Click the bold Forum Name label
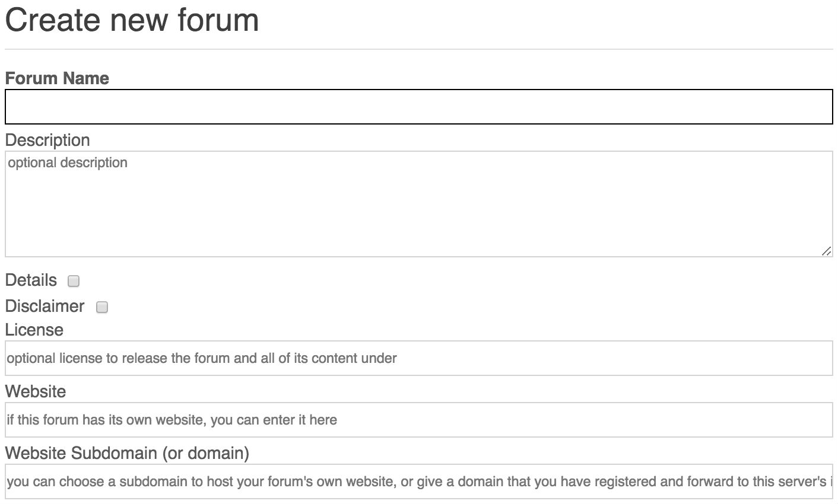Viewport: 838px width, 504px height. (x=57, y=78)
